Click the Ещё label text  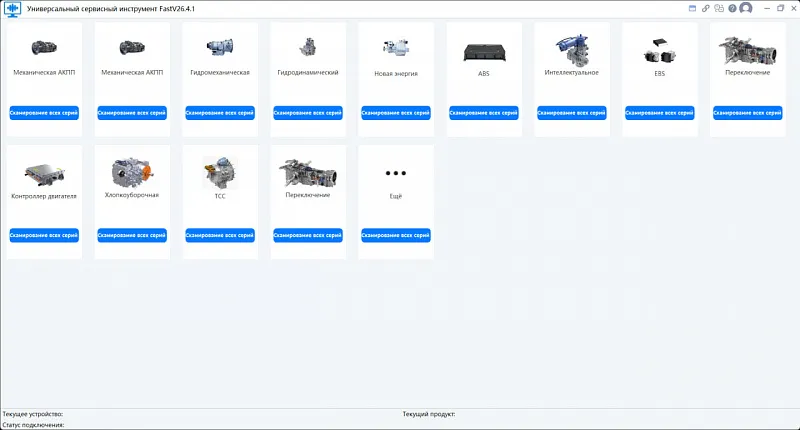pyautogui.click(x=396, y=196)
